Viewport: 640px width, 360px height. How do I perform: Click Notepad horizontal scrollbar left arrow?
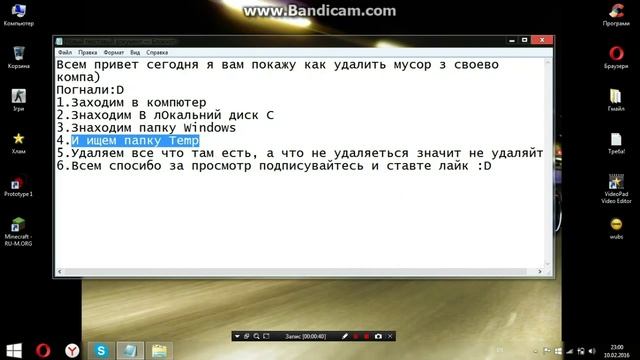pos(60,271)
